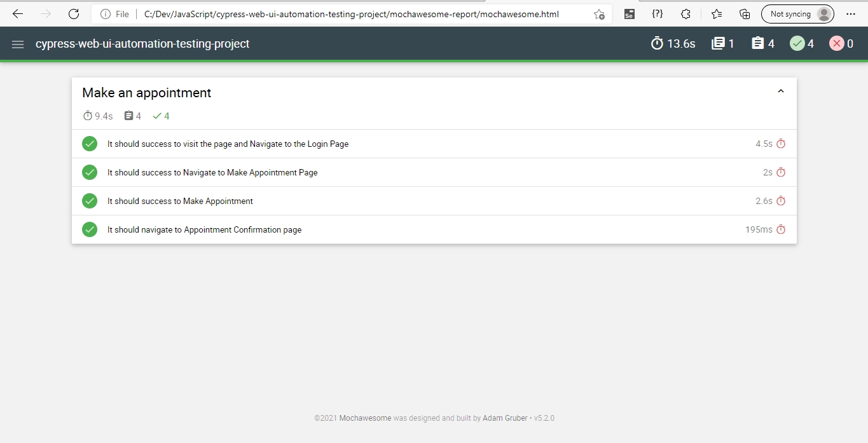Click green check of Navigate to Make Appointment Page test

pyautogui.click(x=90, y=172)
